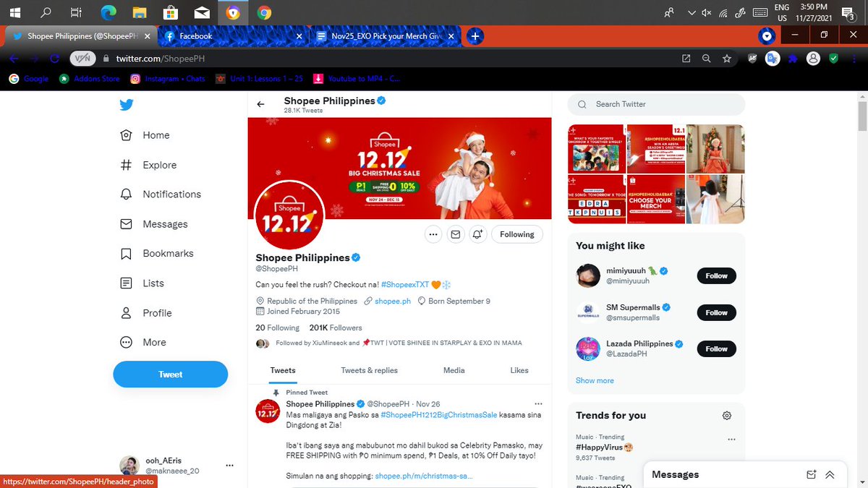The image size is (868, 488).
Task: Open the Google bookmark
Action: pyautogui.click(x=29, y=78)
